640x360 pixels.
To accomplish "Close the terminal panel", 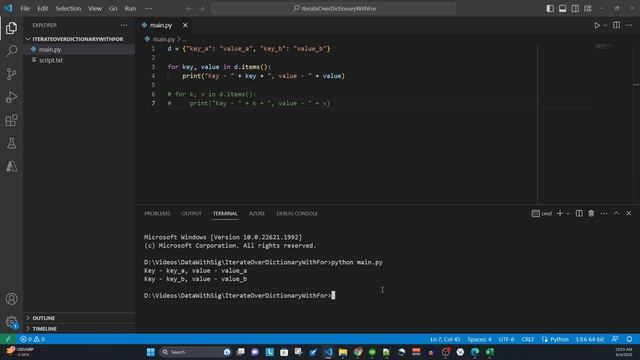I will click(x=629, y=213).
